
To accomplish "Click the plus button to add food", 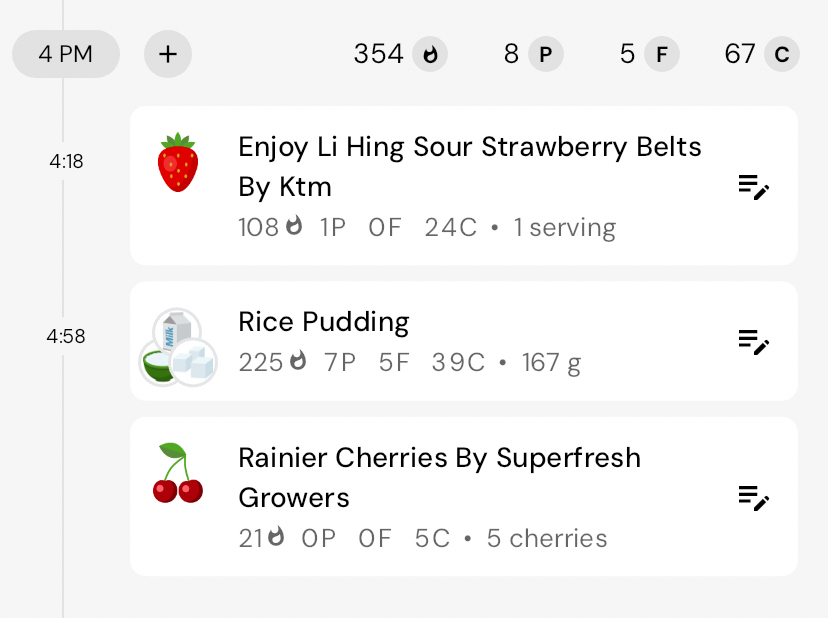I will tap(168, 54).
